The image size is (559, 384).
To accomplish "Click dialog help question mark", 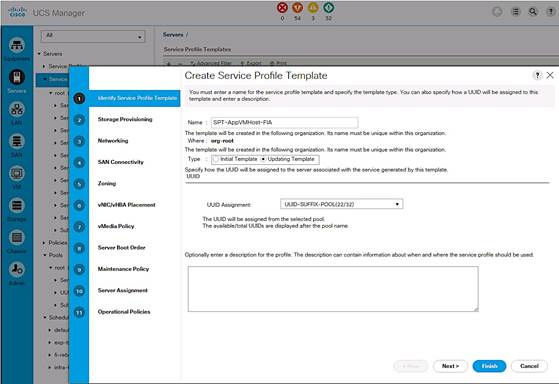I will click(537, 75).
